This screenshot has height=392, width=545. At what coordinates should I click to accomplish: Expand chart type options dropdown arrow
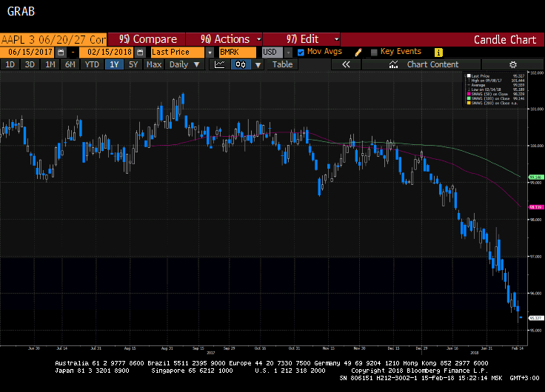(x=258, y=65)
